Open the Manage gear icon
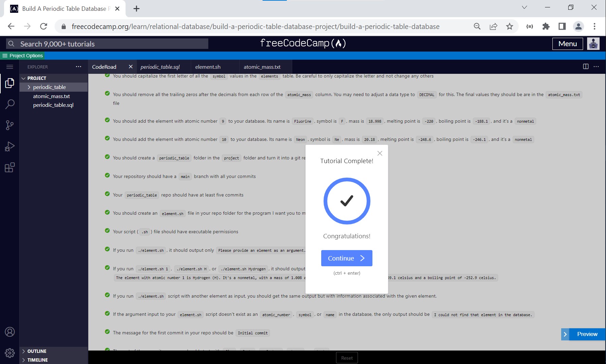 pos(10,353)
